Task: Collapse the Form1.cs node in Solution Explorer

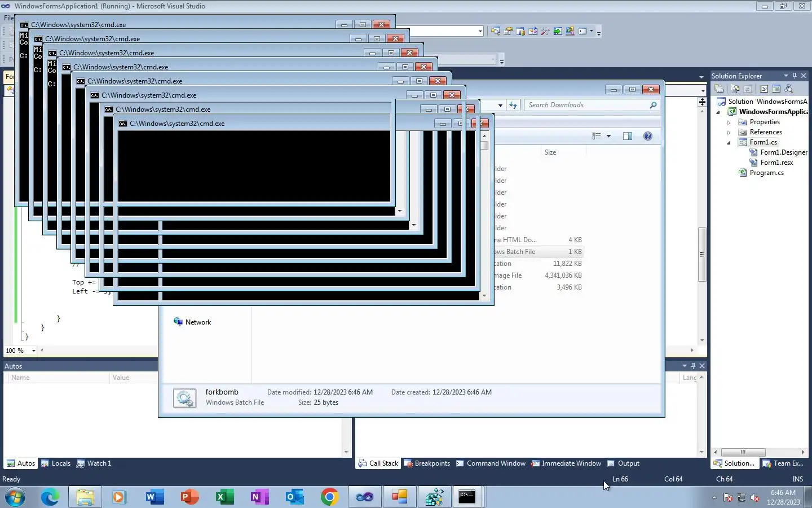Action: pos(729,143)
